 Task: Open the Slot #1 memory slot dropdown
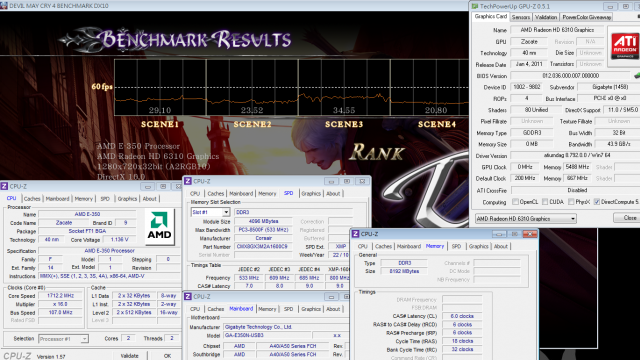click(210, 212)
